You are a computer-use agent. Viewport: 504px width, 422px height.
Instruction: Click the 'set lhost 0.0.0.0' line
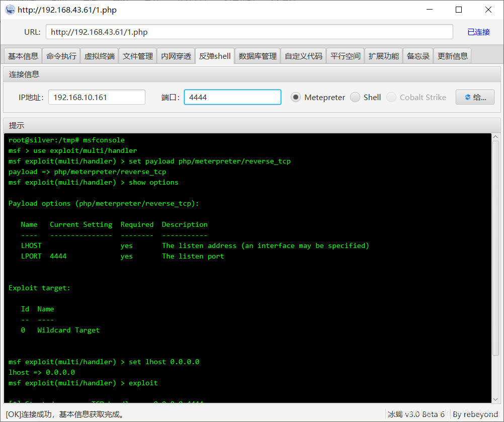pyautogui.click(x=104, y=362)
